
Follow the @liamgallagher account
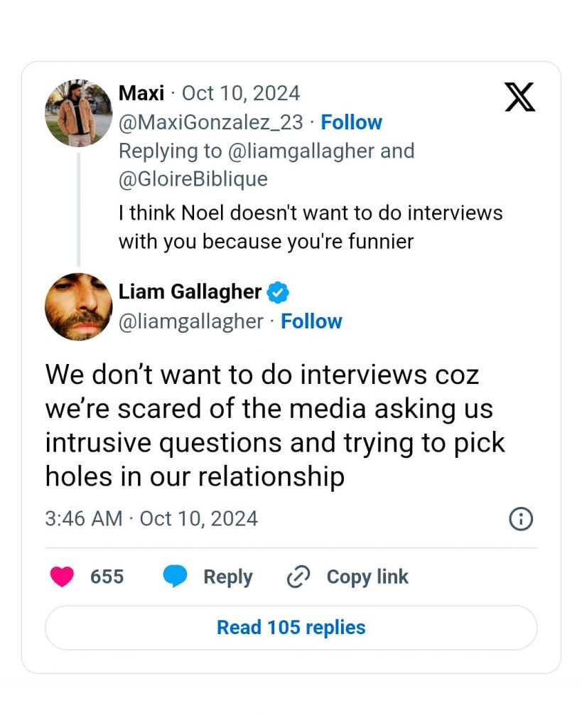311,321
